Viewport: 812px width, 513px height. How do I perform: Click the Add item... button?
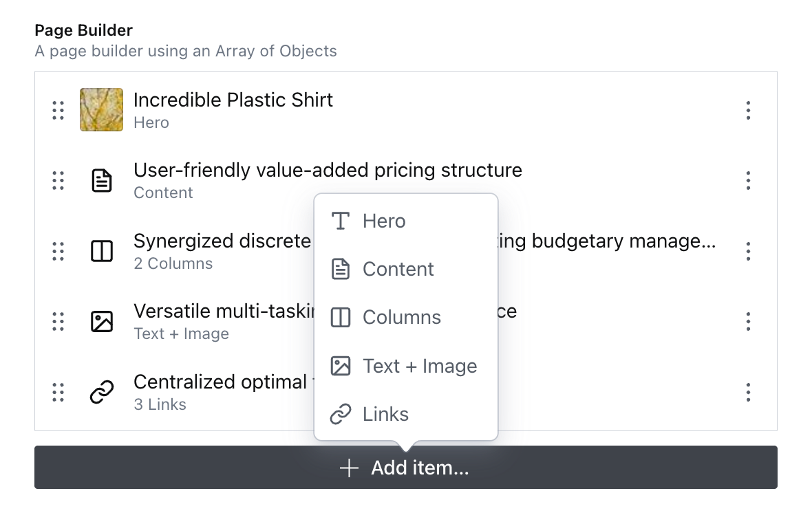[405, 468]
